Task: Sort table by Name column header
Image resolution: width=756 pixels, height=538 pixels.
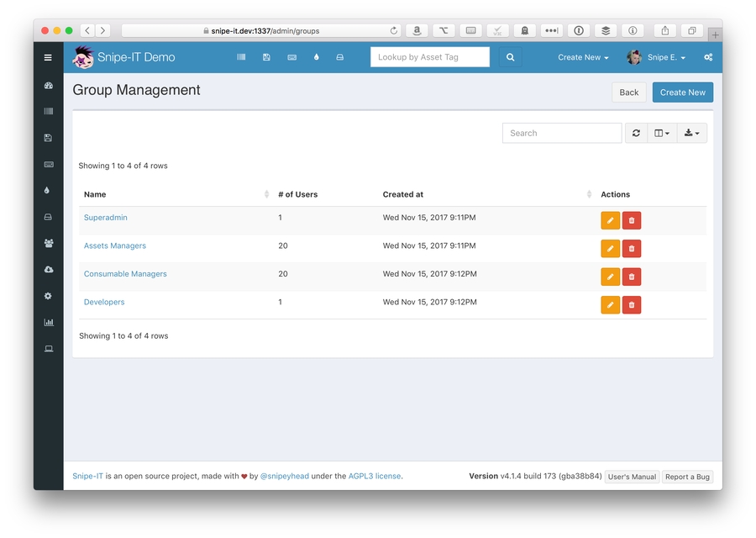Action: pos(95,194)
